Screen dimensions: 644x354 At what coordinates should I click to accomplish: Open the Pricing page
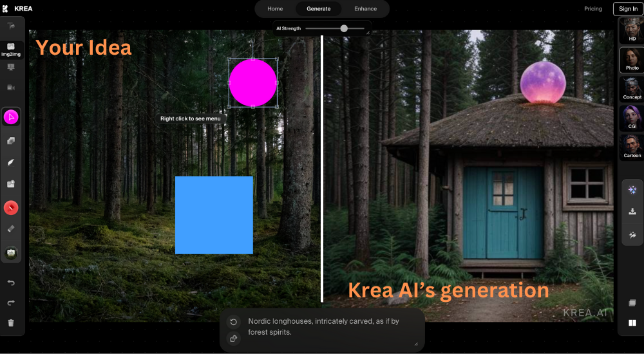pos(592,8)
